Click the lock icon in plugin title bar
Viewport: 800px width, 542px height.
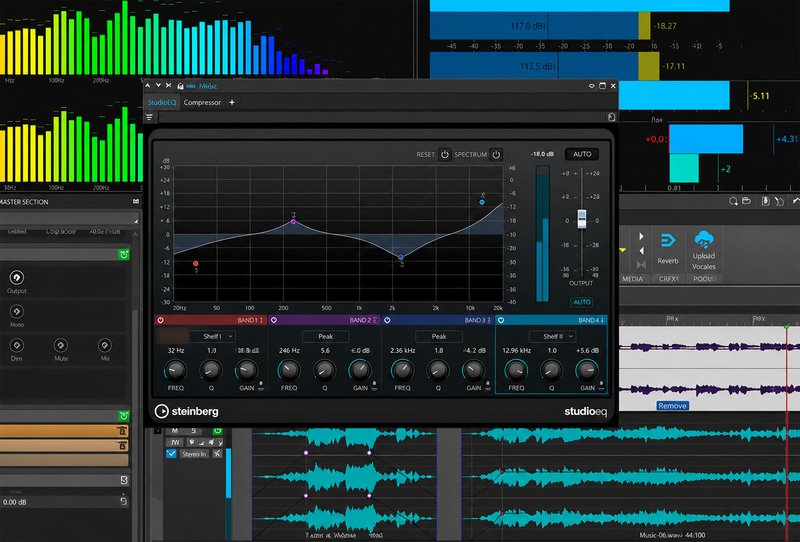point(180,86)
